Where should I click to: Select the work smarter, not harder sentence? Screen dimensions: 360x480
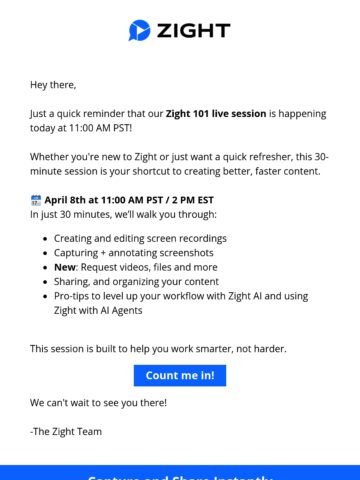click(x=158, y=349)
